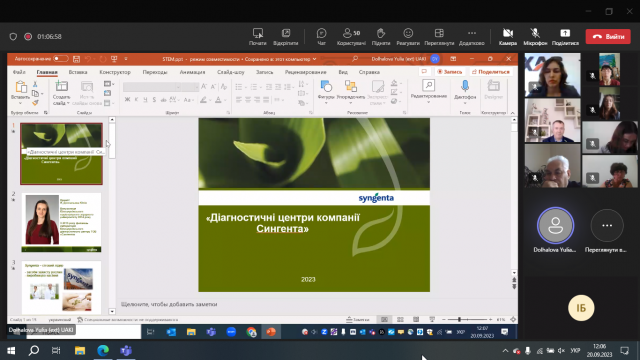Click Dolhalova Yulia participant avatar
This screenshot has height=360, width=640.
point(555,225)
